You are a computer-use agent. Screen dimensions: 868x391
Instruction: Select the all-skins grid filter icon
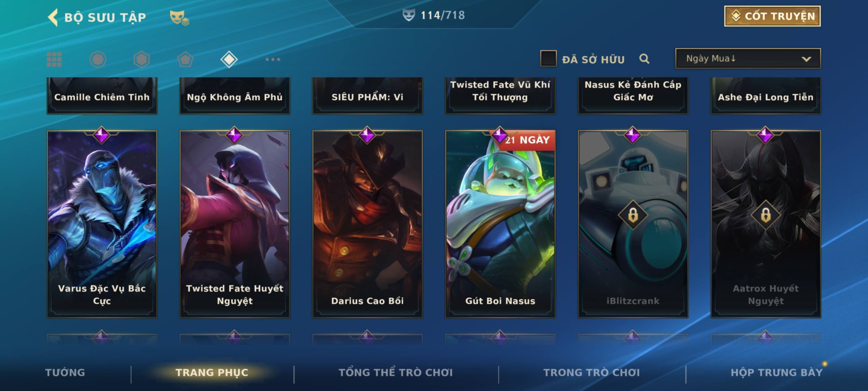pyautogui.click(x=54, y=59)
